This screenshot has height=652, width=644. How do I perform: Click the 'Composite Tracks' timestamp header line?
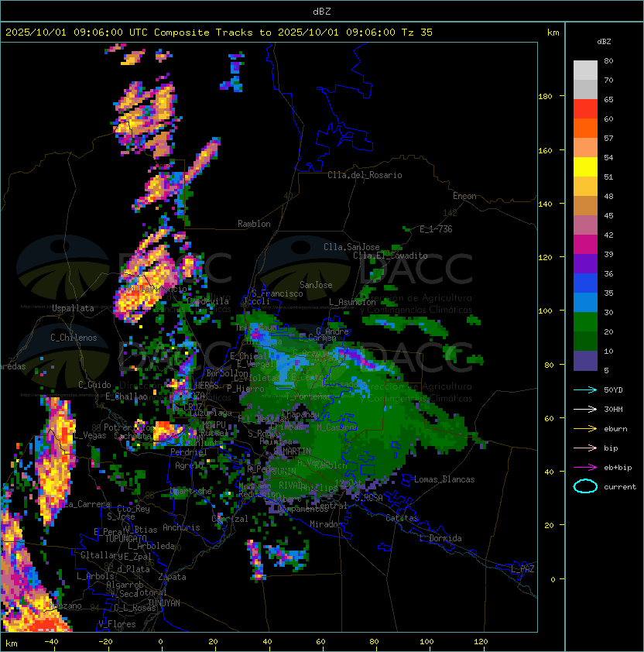coord(219,33)
